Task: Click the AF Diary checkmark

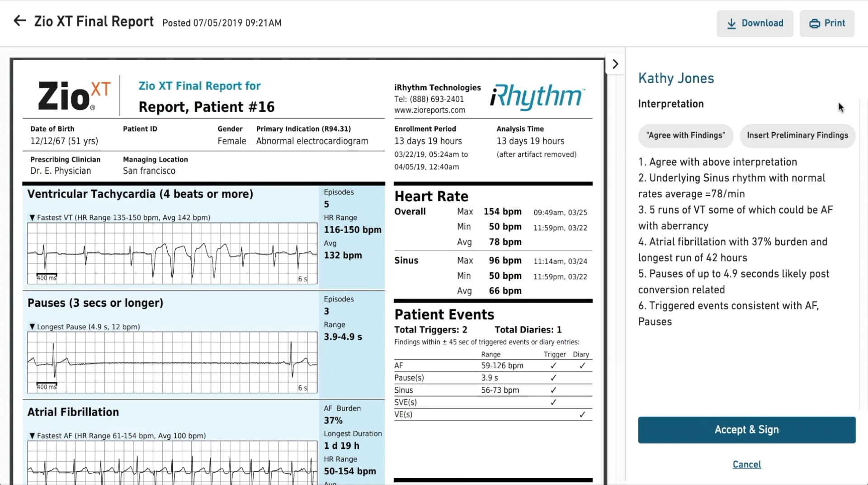Action: 582,366
